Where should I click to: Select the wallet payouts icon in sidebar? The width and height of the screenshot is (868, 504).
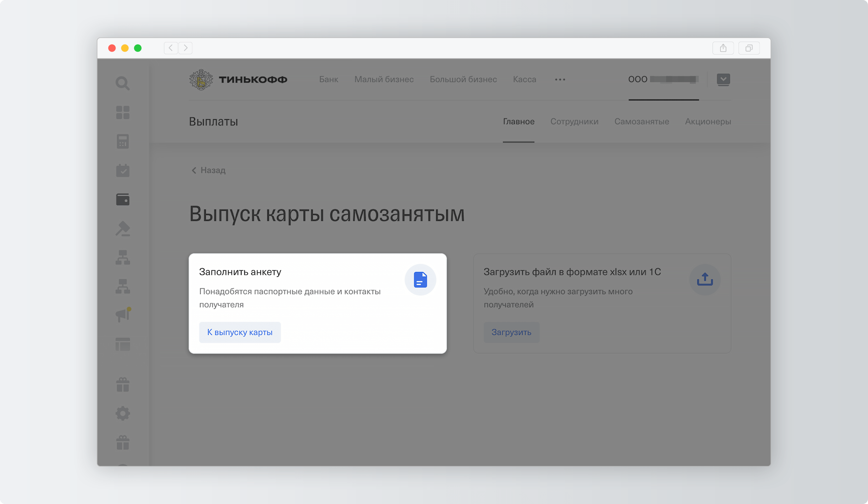click(123, 199)
